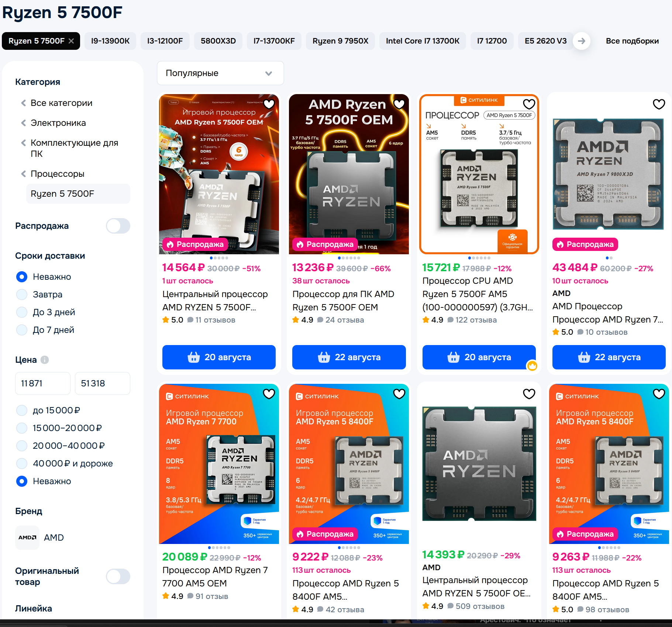Select price range 20 000–40 000 ₽
The height and width of the screenshot is (627, 672).
[22, 446]
